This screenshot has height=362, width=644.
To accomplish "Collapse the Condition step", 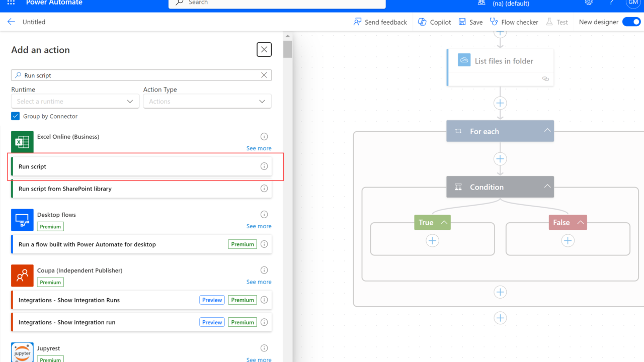I will (547, 187).
